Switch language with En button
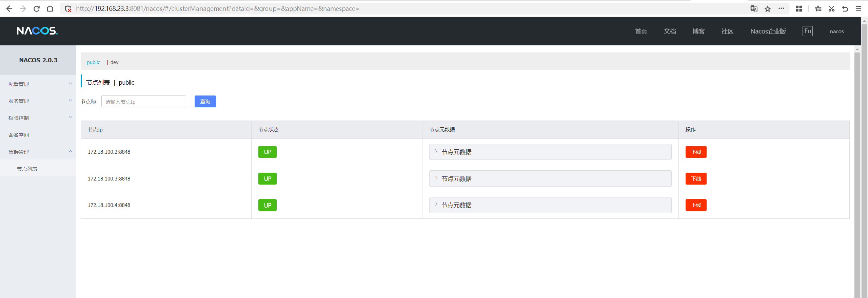Image resolution: width=868 pixels, height=298 pixels. [x=808, y=31]
